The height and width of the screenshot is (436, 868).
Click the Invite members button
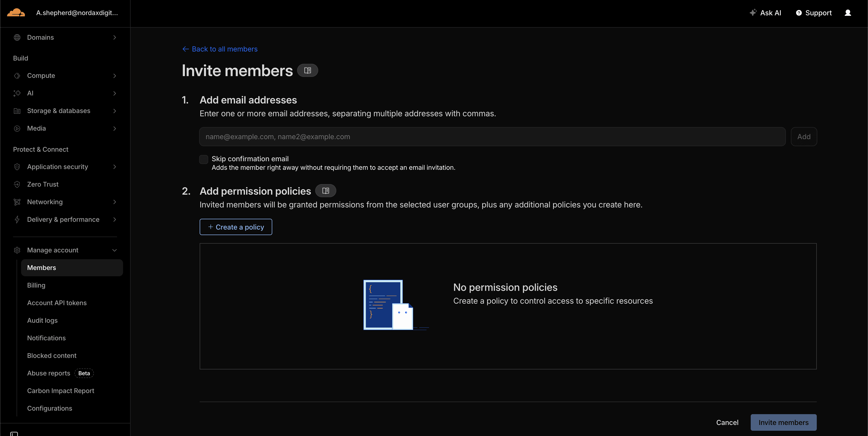click(783, 422)
